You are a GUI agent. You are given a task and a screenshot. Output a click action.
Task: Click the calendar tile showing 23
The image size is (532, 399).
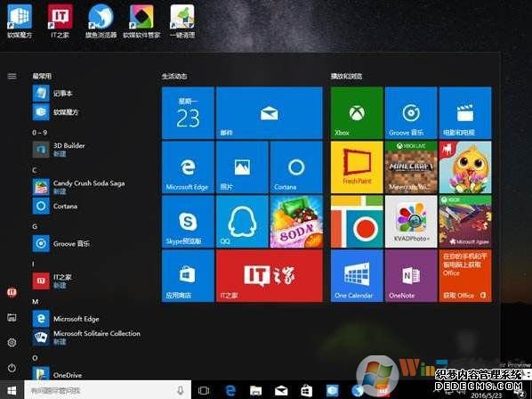[188, 113]
